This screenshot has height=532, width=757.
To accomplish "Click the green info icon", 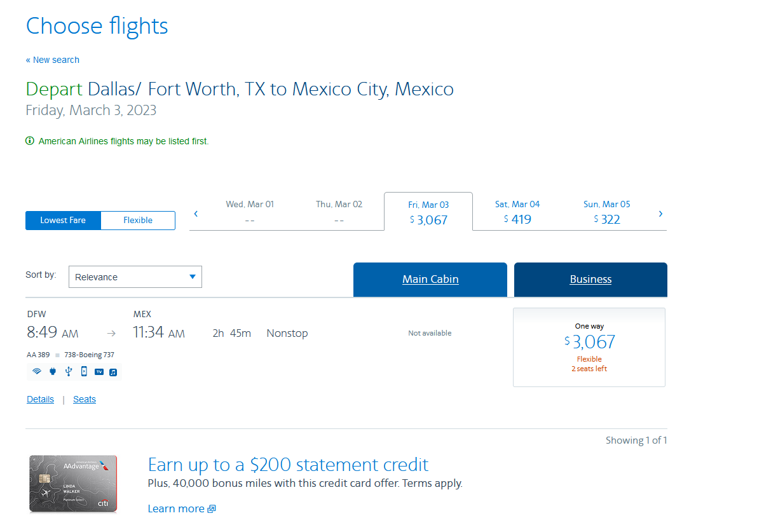I will 30,141.
